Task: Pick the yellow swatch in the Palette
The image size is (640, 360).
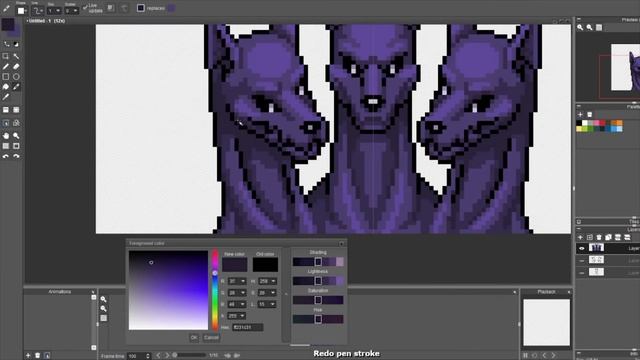Action: pyautogui.click(x=579, y=129)
